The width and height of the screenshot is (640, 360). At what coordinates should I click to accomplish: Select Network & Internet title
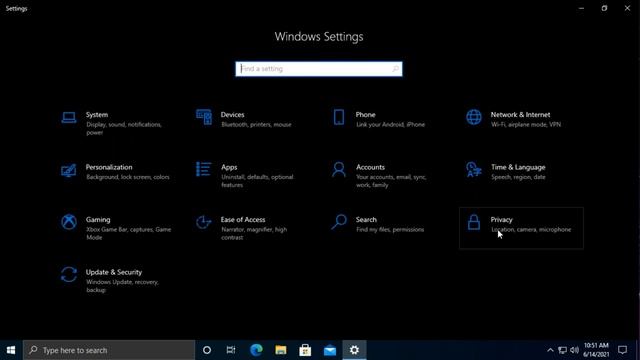tap(520, 115)
